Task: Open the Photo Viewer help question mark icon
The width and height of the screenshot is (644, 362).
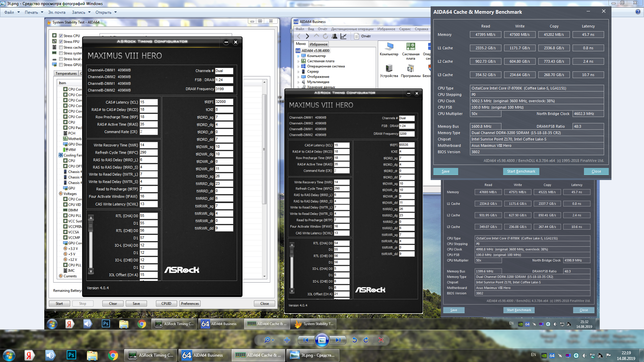Action: (638, 12)
